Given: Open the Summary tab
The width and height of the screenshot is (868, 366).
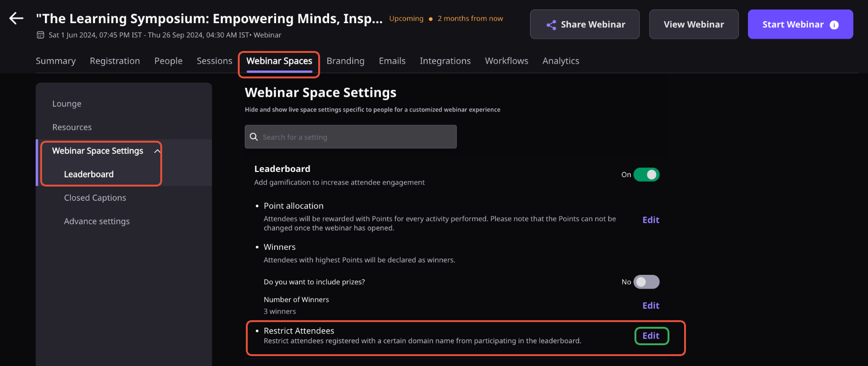Looking at the screenshot, I should (x=56, y=61).
